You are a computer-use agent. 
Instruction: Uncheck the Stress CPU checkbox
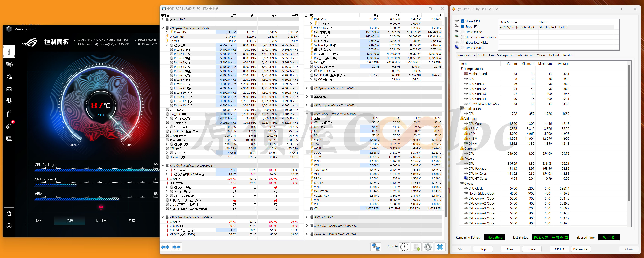point(463,21)
